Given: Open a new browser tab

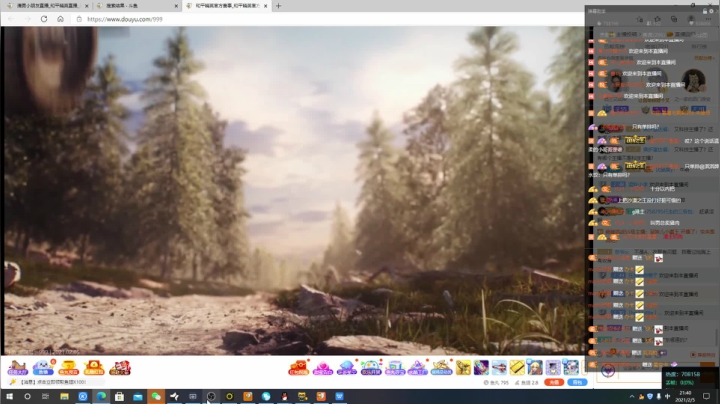Looking at the screenshot, I should (278, 6).
